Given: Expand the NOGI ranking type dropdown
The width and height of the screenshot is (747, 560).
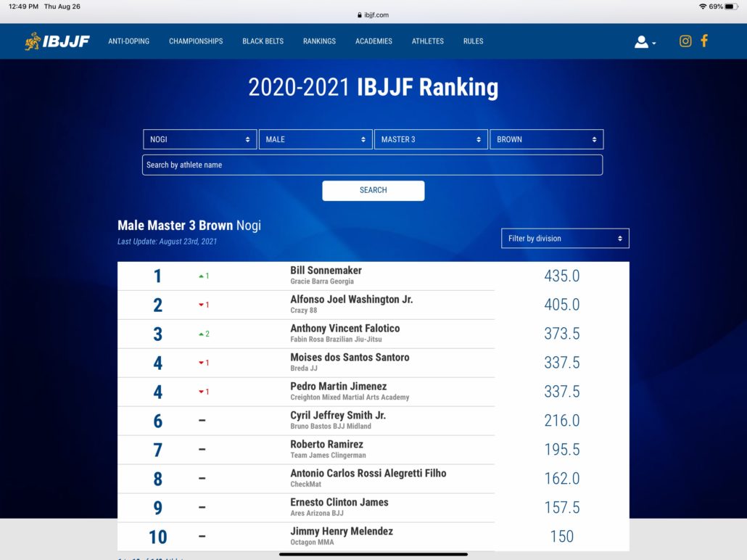Looking at the screenshot, I should pyautogui.click(x=199, y=139).
